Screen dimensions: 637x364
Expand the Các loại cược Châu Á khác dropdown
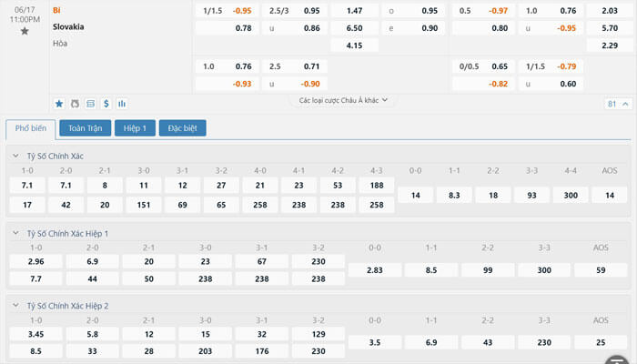tap(343, 100)
